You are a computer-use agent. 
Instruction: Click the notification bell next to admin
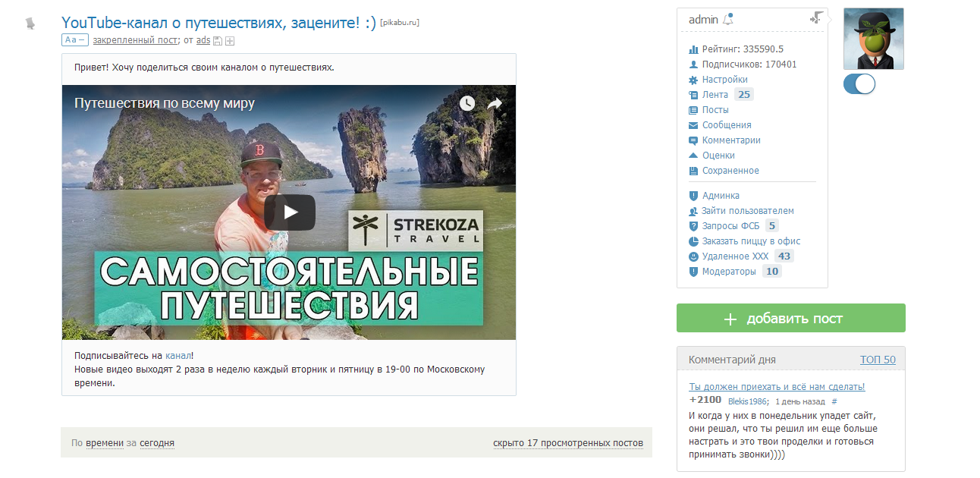coord(728,20)
